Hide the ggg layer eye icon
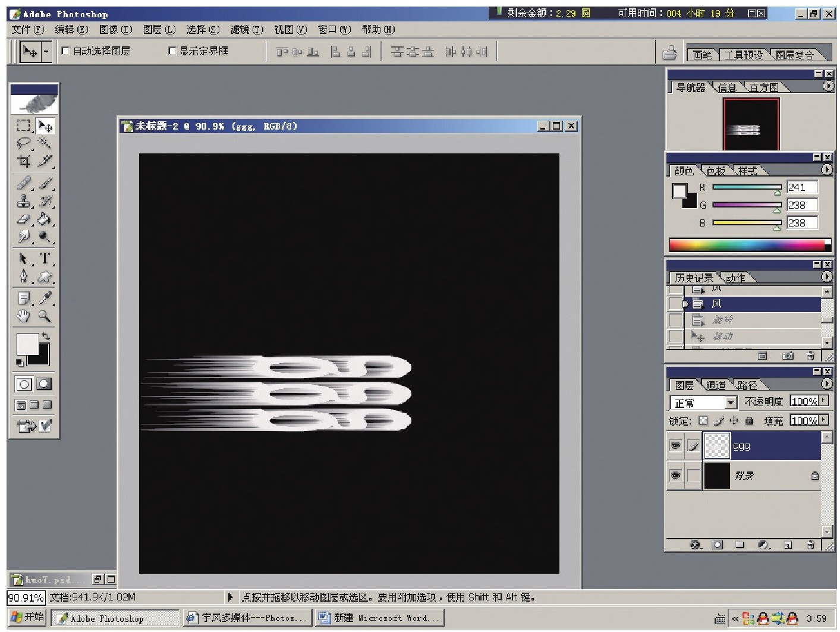 675,446
